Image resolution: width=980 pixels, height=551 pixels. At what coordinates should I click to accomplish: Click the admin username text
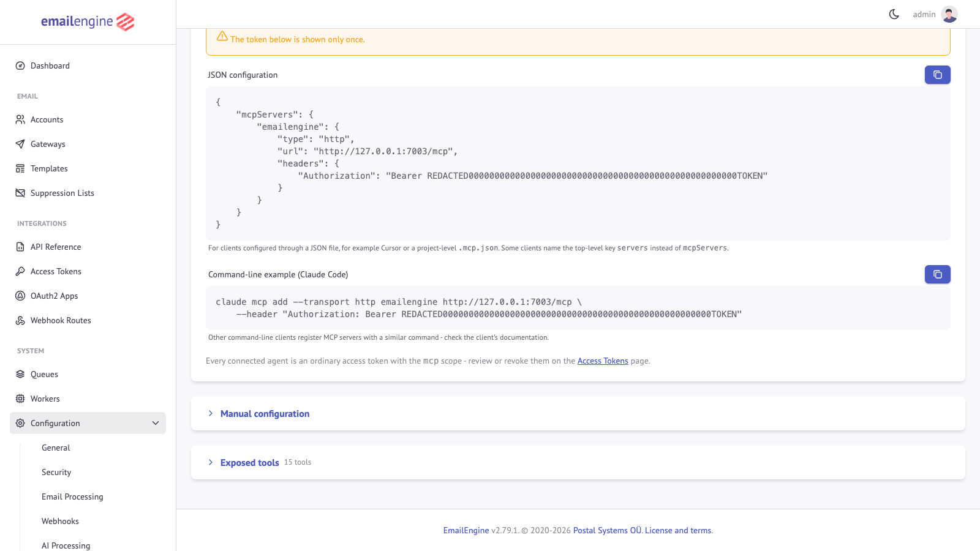[x=924, y=14]
